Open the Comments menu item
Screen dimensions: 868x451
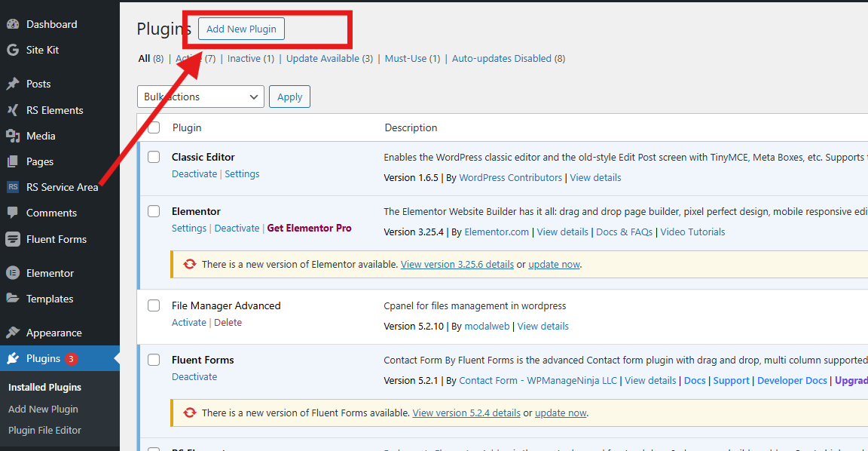pyautogui.click(x=51, y=213)
